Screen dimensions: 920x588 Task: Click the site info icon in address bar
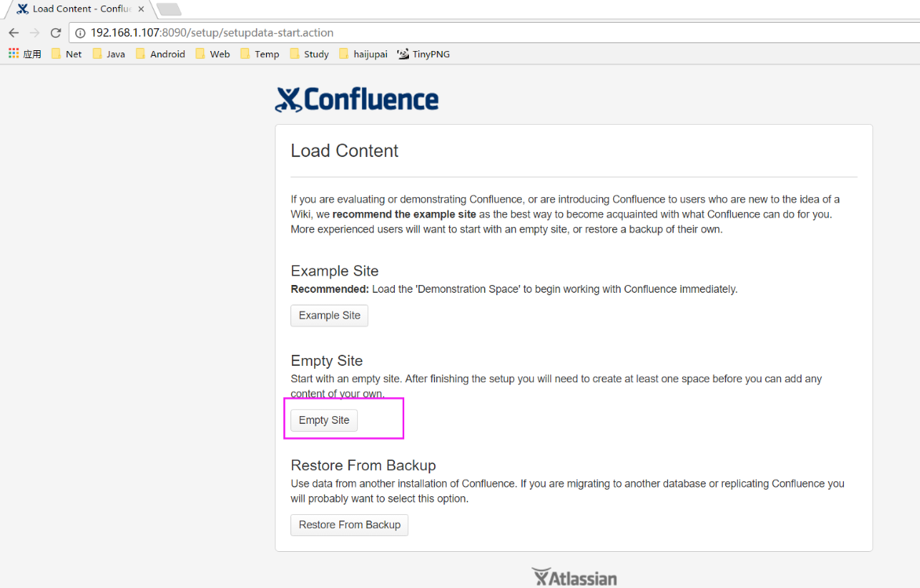[x=80, y=33]
